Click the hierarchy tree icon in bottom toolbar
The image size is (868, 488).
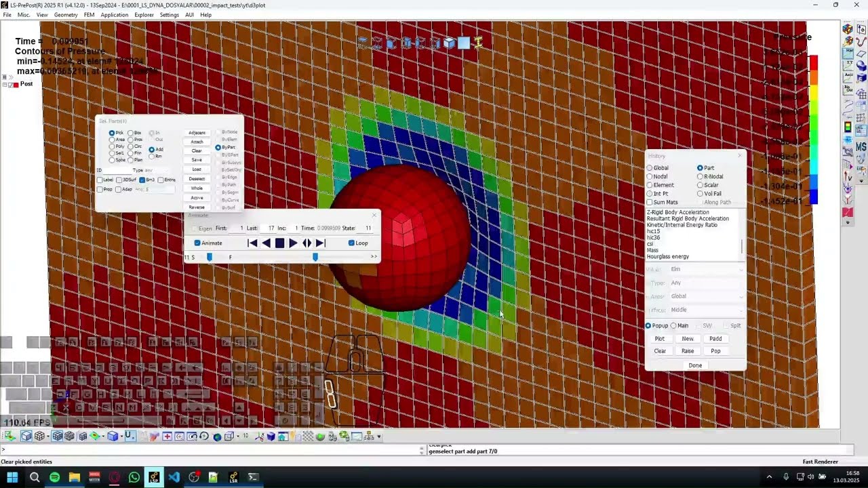[368, 436]
